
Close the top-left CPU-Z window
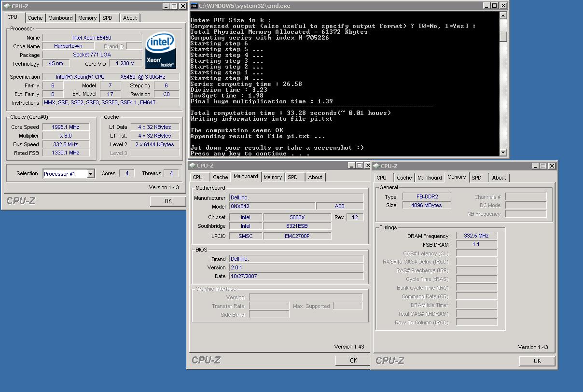point(183,6)
